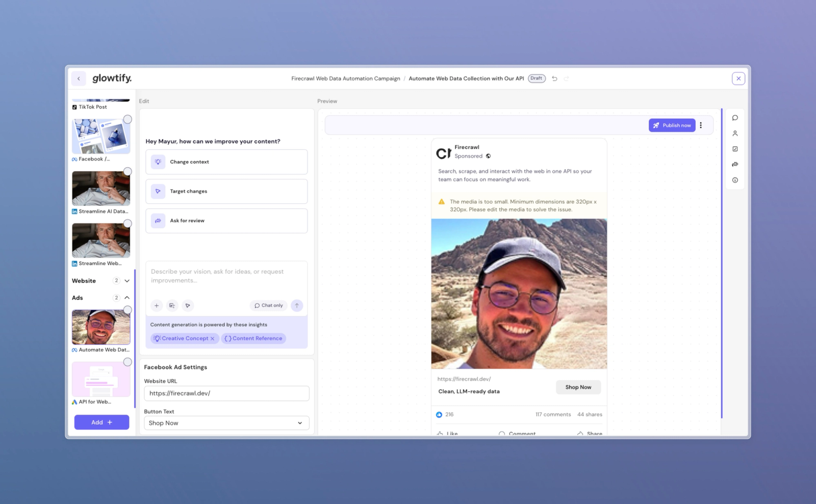Go back using the left chevron button
Screen dimensions: 816x504
(79, 78)
